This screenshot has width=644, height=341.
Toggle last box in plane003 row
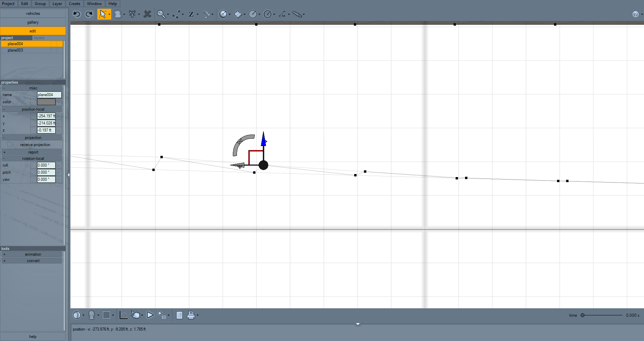pyautogui.click(x=60, y=50)
